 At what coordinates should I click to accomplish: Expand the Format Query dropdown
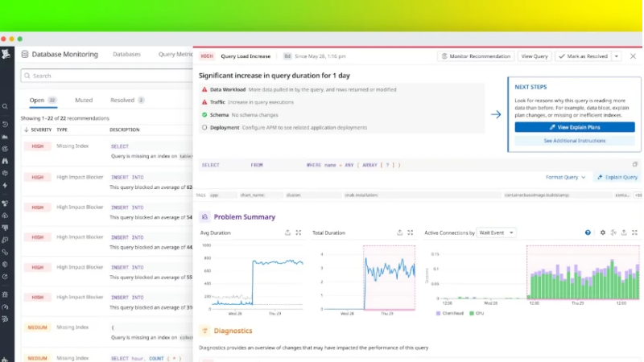pos(566,177)
